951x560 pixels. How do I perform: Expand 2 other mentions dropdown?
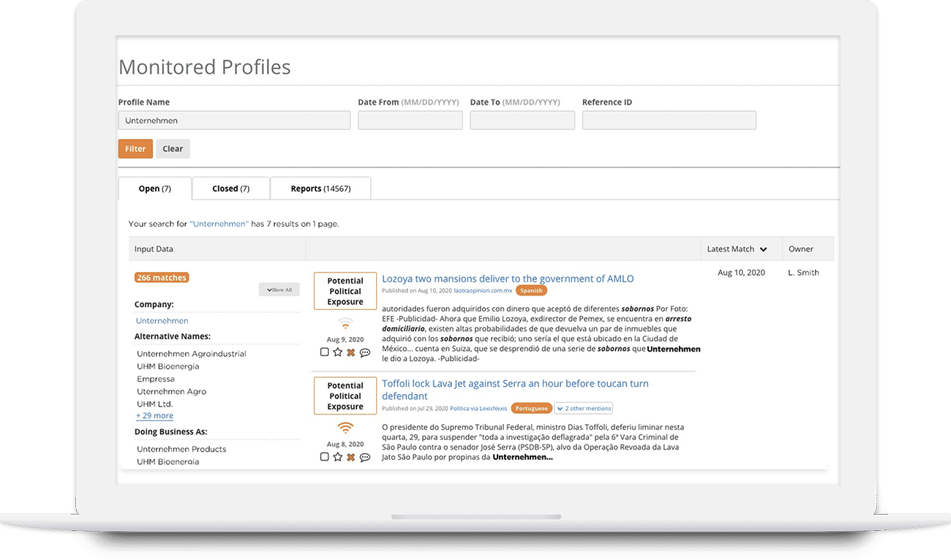(583, 408)
